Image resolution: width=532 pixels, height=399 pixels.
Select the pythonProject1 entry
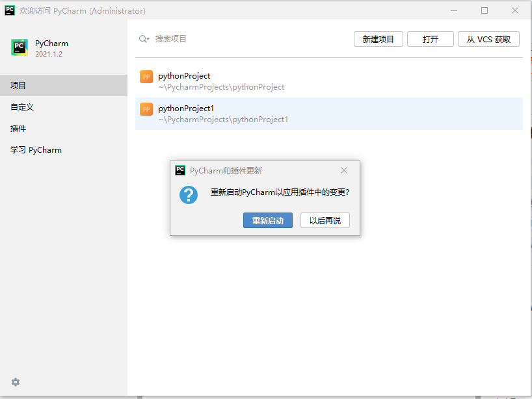329,114
